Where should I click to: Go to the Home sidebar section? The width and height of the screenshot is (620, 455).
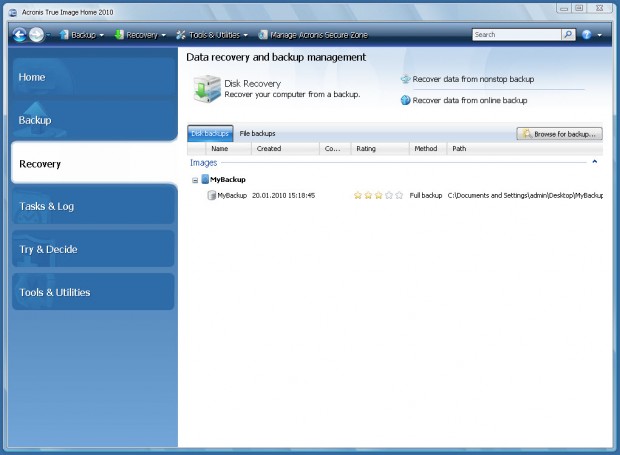pyautogui.click(x=94, y=77)
